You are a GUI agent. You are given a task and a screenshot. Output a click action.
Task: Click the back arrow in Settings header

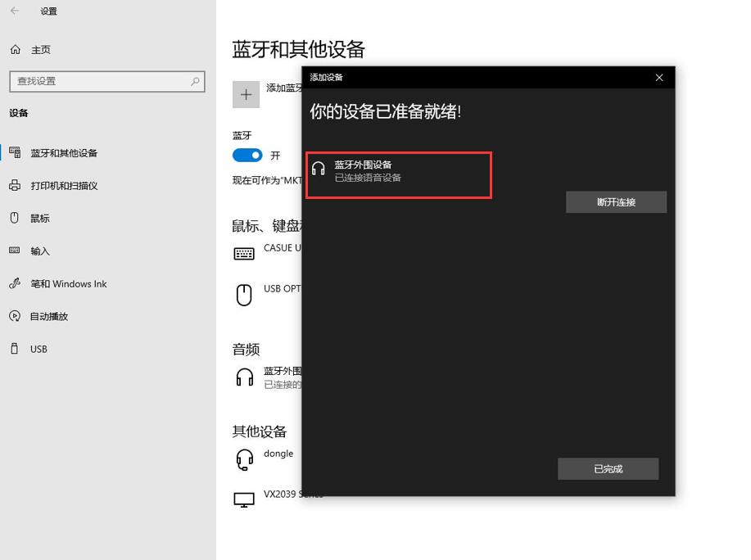click(x=15, y=11)
